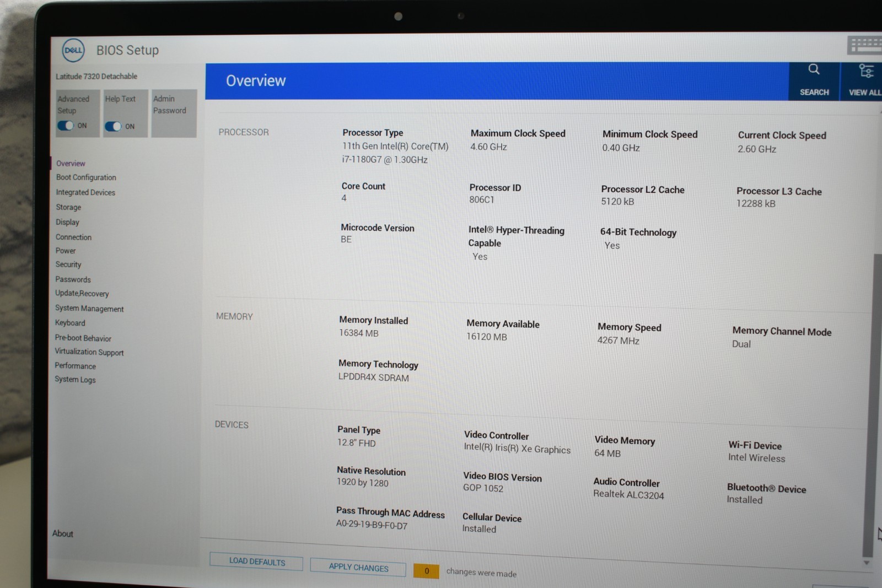Viewport: 882px width, 588px height.
Task: Click the '12288 kB' L3 cache value
Action: (x=756, y=204)
